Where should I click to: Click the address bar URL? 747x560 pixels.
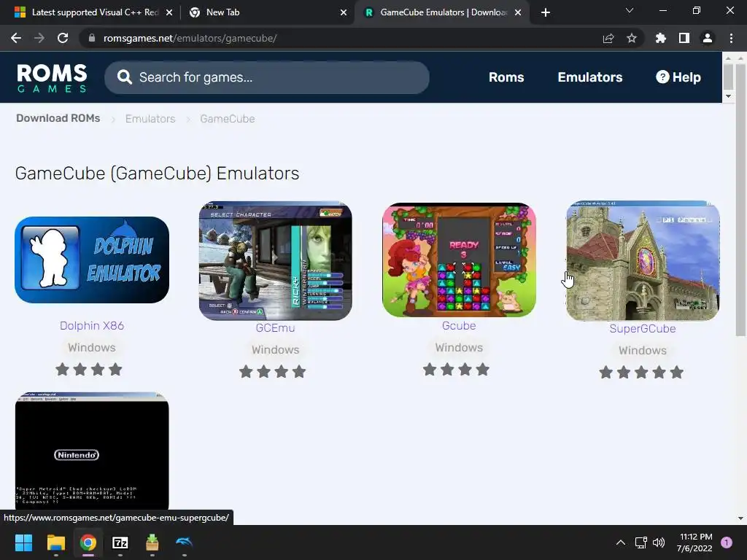click(x=190, y=38)
